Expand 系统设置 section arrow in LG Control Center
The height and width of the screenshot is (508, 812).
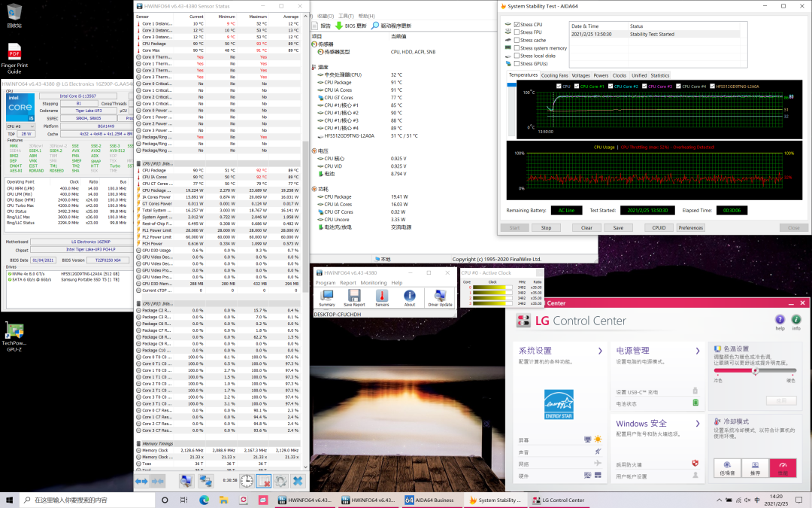[599, 351]
